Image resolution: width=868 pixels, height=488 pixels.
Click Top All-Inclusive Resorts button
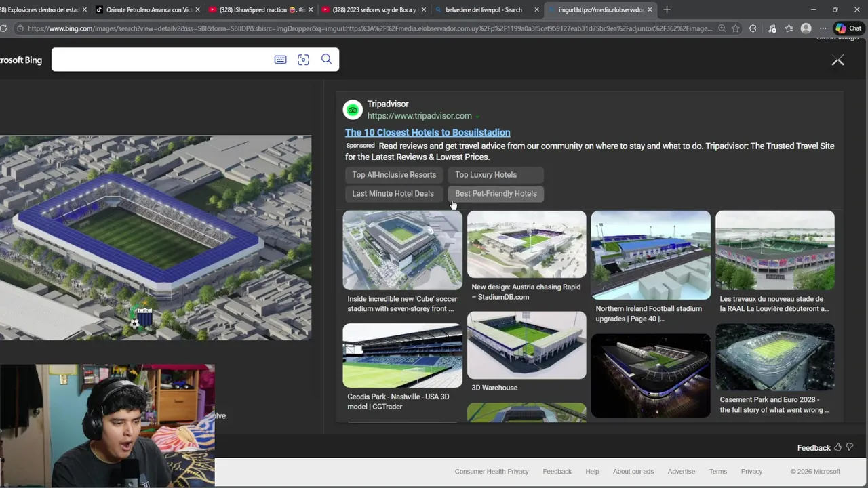394,175
